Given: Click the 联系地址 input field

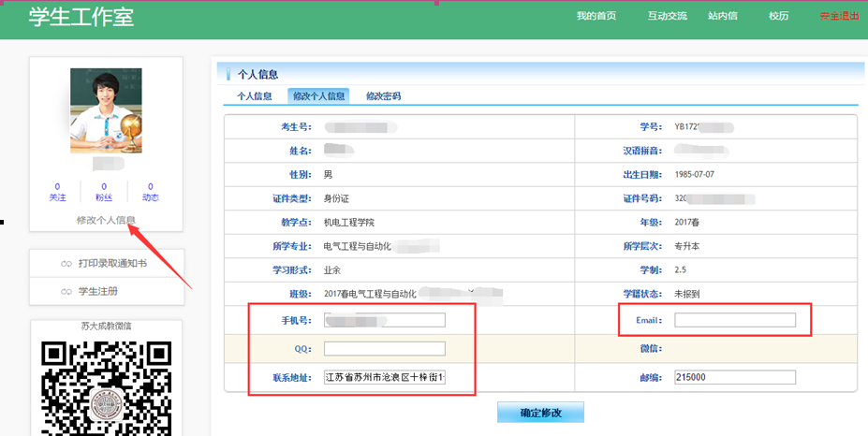Looking at the screenshot, I should [384, 377].
